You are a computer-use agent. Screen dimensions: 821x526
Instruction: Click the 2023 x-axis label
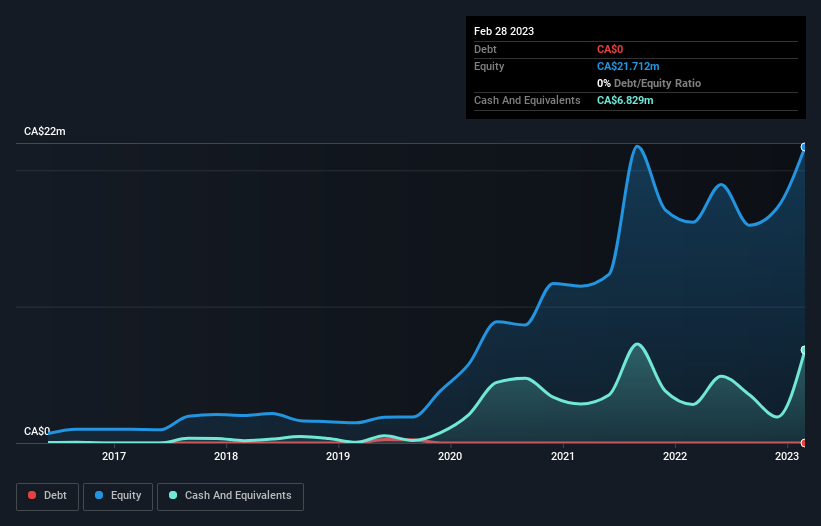tap(787, 456)
